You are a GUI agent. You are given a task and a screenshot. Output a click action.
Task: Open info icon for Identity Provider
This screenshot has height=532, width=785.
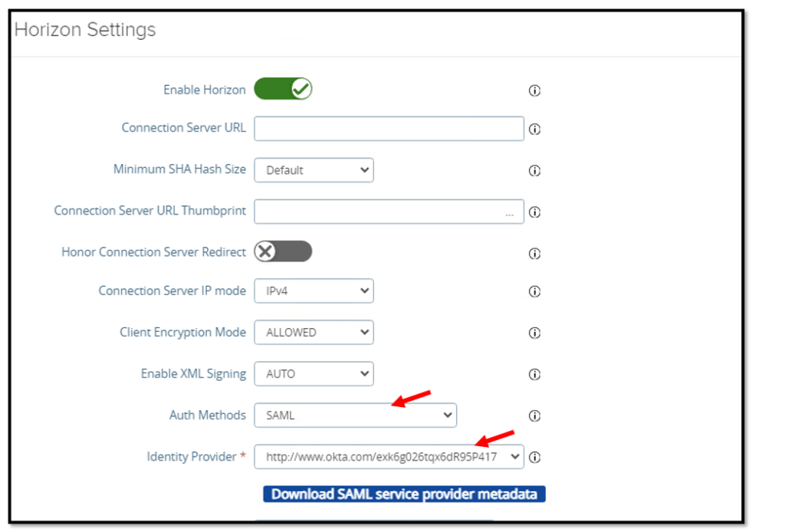535,458
